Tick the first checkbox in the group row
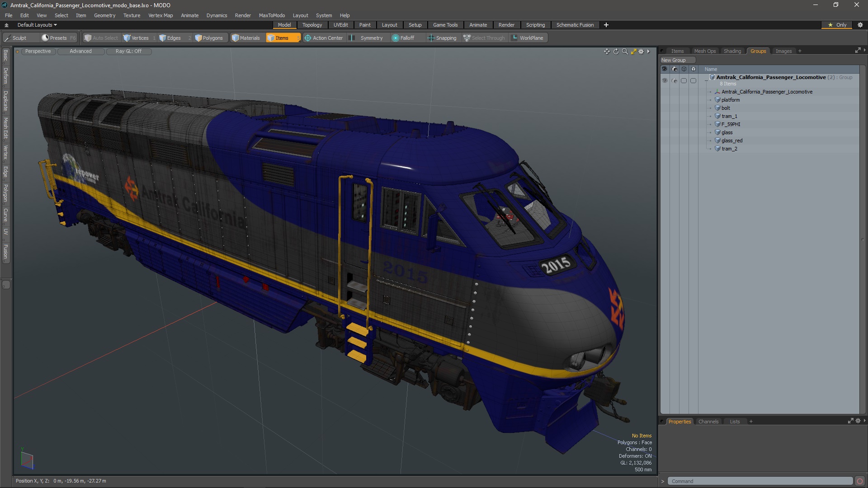The image size is (868, 488). 684,80
